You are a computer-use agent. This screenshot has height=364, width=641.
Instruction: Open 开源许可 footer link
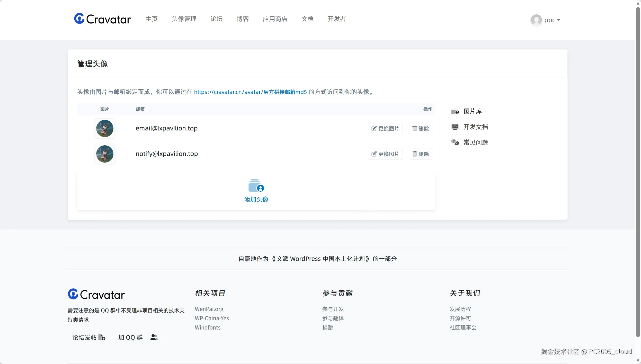tap(460, 318)
